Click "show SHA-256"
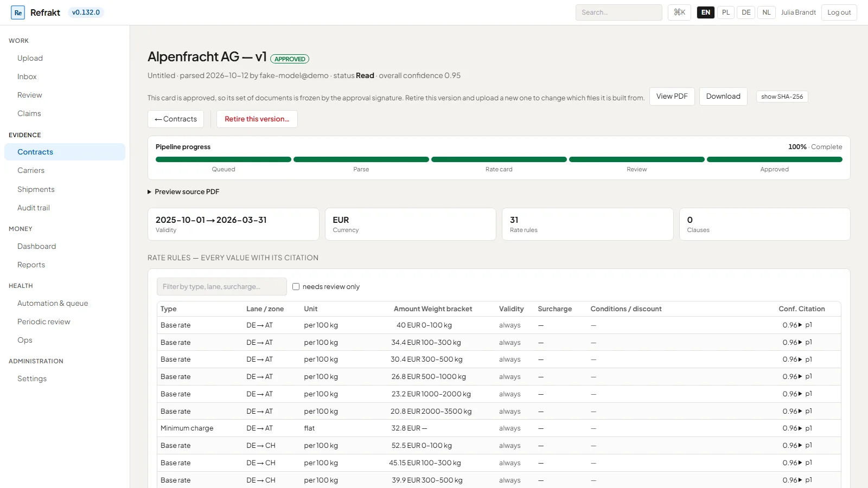 pos(782,97)
